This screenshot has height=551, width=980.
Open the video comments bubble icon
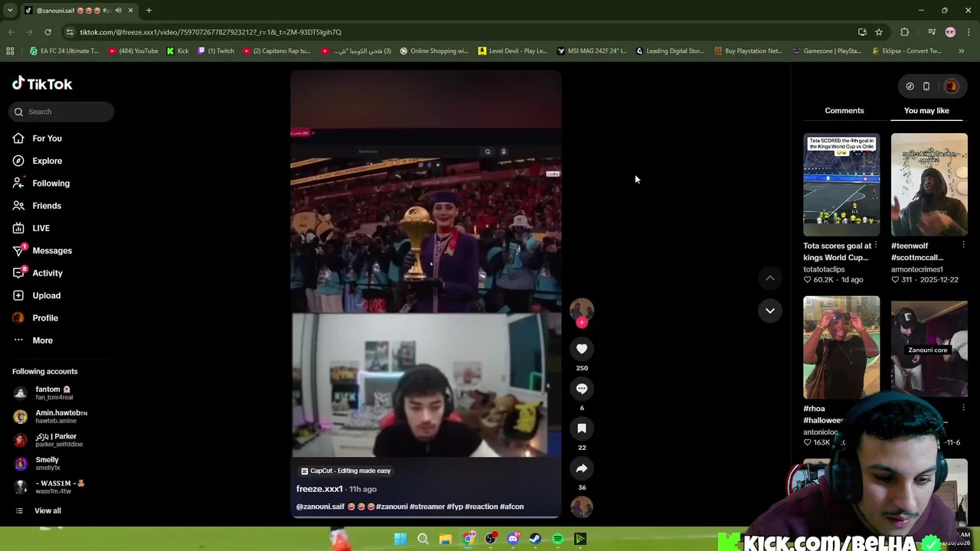(x=582, y=389)
